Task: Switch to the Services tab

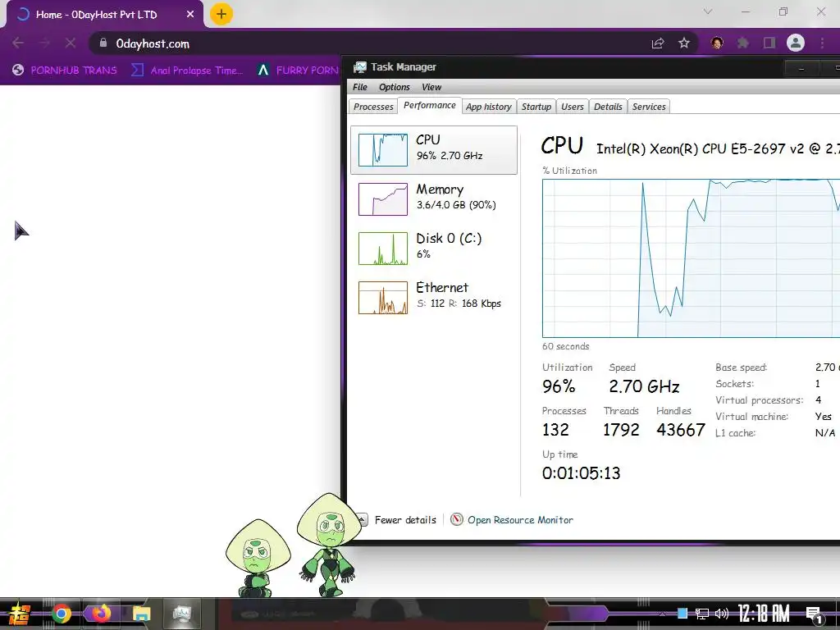Action: click(x=649, y=107)
